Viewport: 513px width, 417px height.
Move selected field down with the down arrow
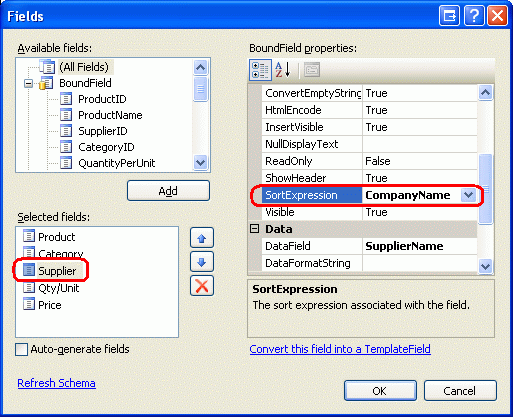pyautogui.click(x=202, y=262)
